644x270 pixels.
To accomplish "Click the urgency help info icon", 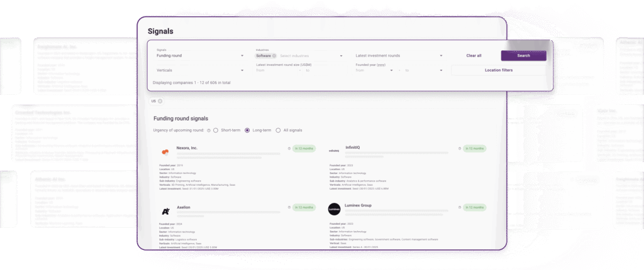I will [209, 130].
